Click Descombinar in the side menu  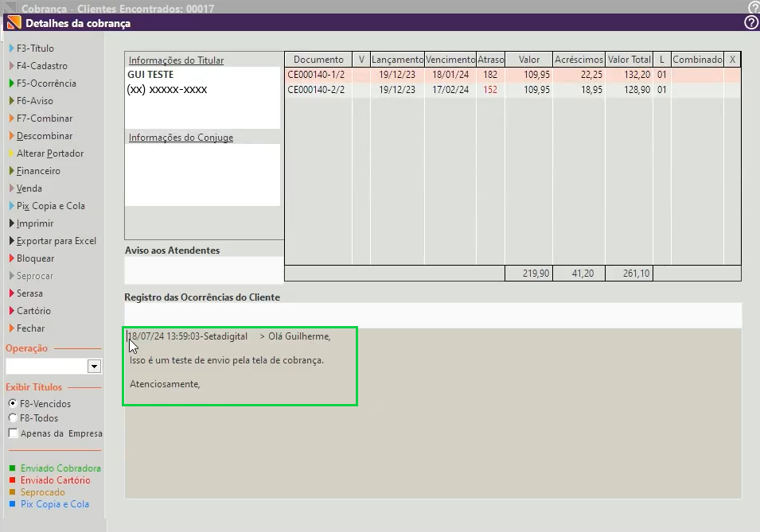[45, 136]
